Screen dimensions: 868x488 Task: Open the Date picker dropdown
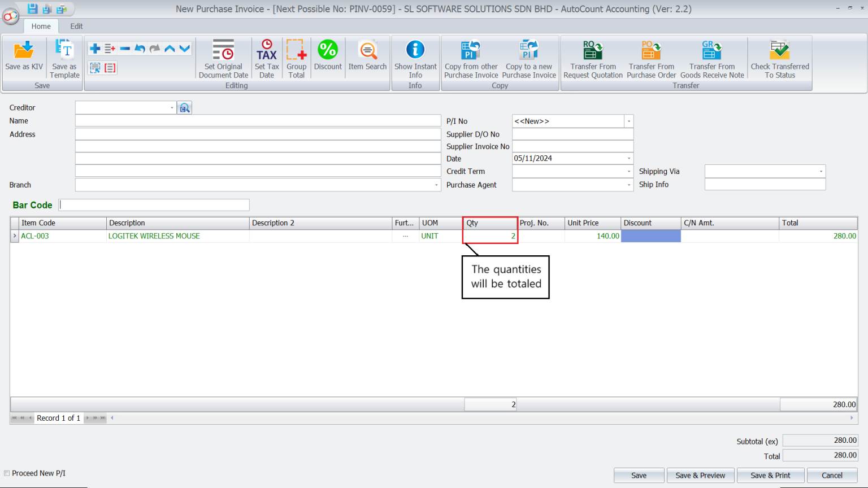[x=628, y=158]
